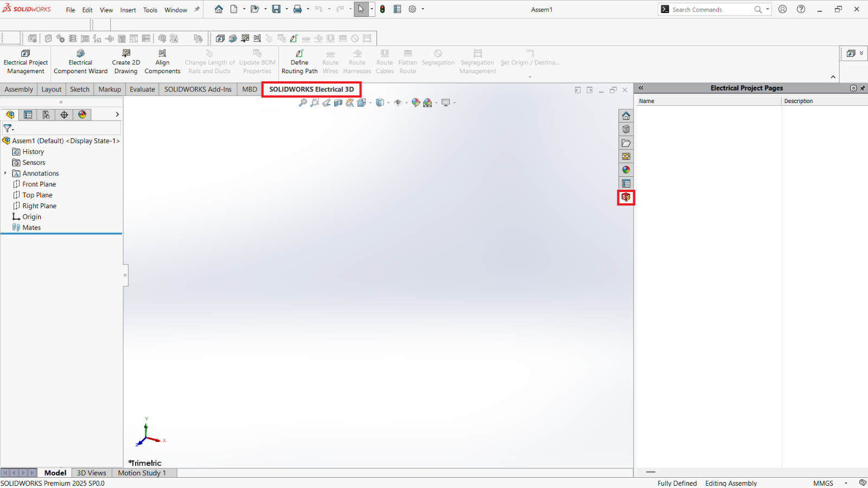Switch to SOLIDWORKS Add-Ins tab
The height and width of the screenshot is (488, 868).
198,89
